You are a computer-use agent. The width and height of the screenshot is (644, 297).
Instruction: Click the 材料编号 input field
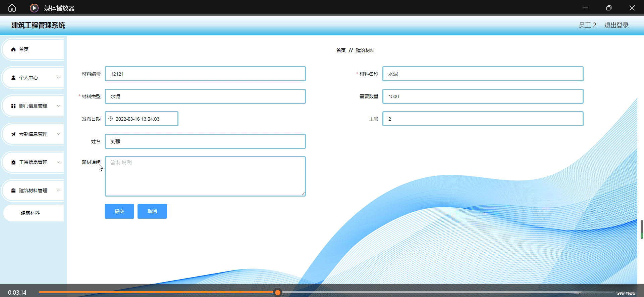205,74
